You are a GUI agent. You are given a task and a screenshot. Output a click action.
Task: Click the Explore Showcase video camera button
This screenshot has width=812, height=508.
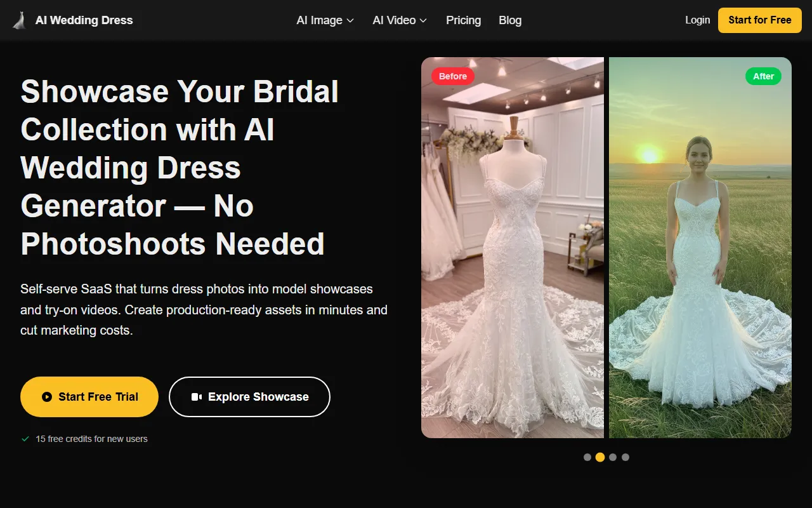coord(249,397)
